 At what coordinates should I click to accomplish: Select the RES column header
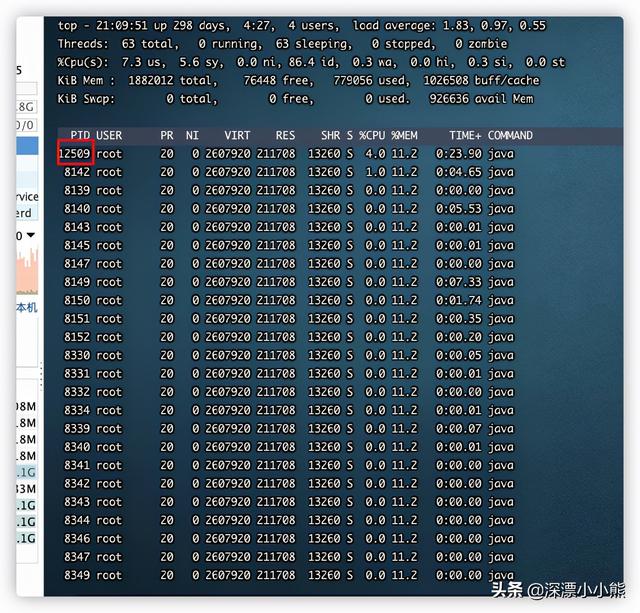point(285,135)
